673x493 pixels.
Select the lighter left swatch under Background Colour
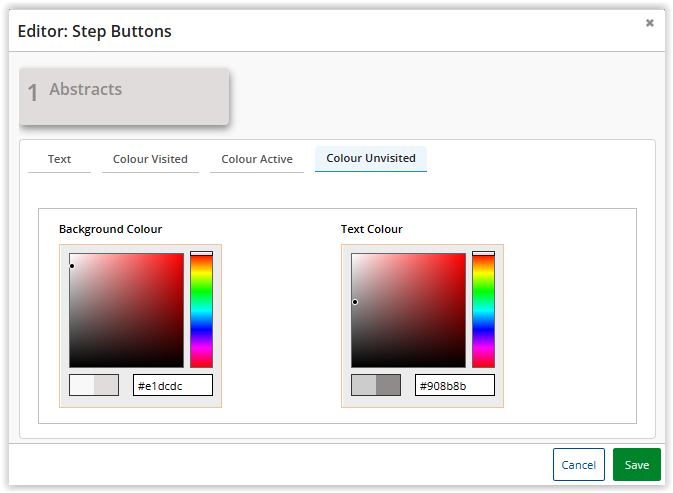[82, 385]
